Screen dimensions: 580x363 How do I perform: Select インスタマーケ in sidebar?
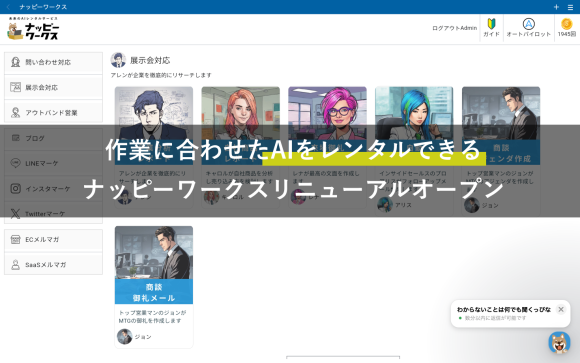pyautogui.click(x=53, y=189)
